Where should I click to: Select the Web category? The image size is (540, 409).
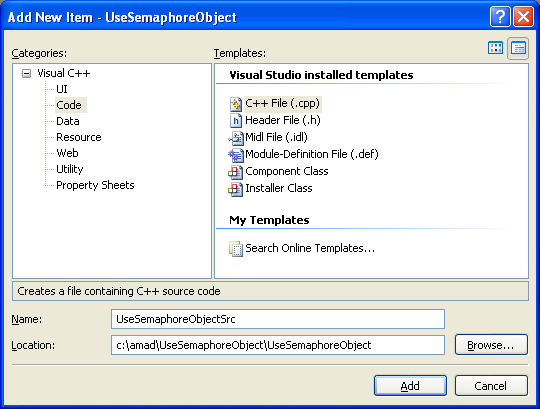point(68,153)
